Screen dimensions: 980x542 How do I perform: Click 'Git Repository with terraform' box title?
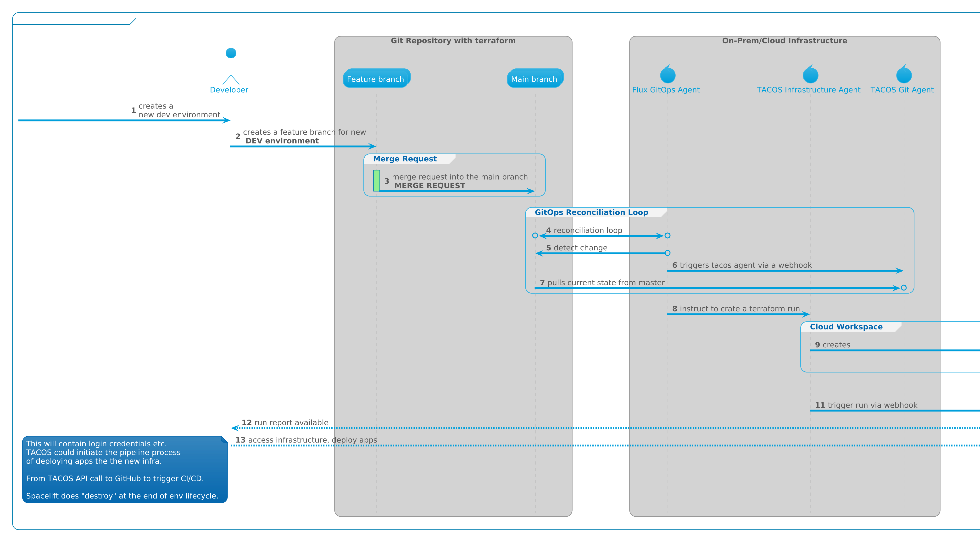click(453, 41)
